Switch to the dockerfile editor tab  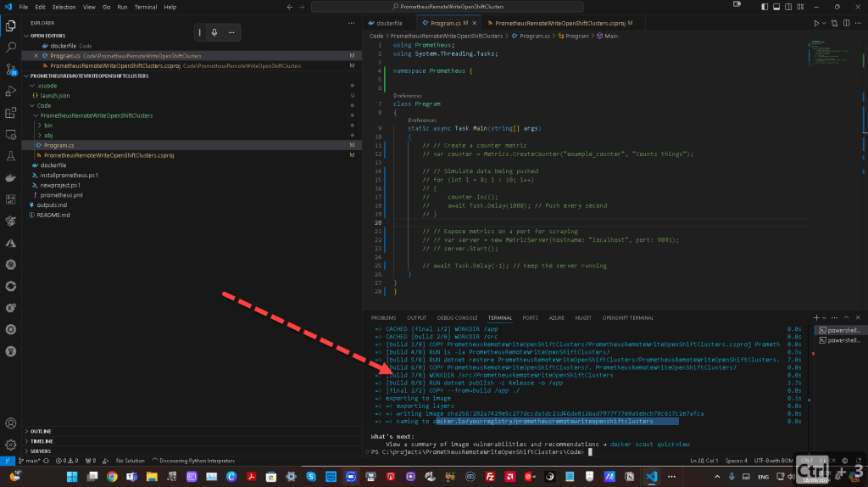click(389, 23)
